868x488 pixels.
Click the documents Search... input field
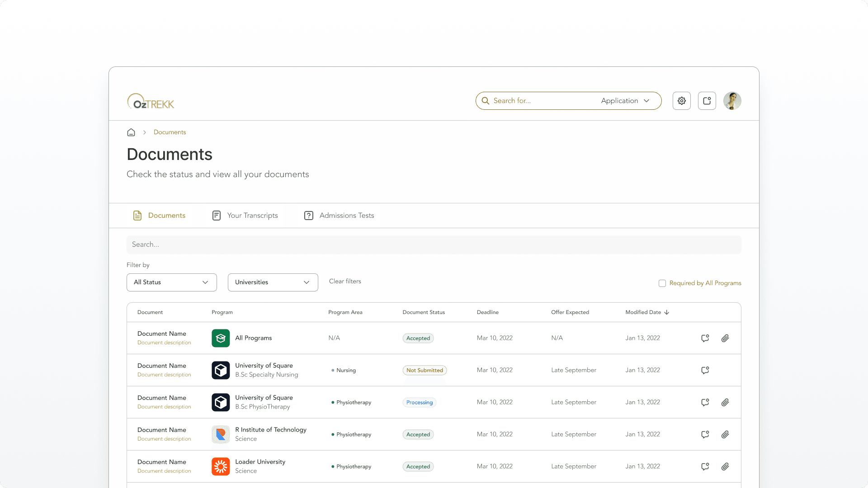434,244
